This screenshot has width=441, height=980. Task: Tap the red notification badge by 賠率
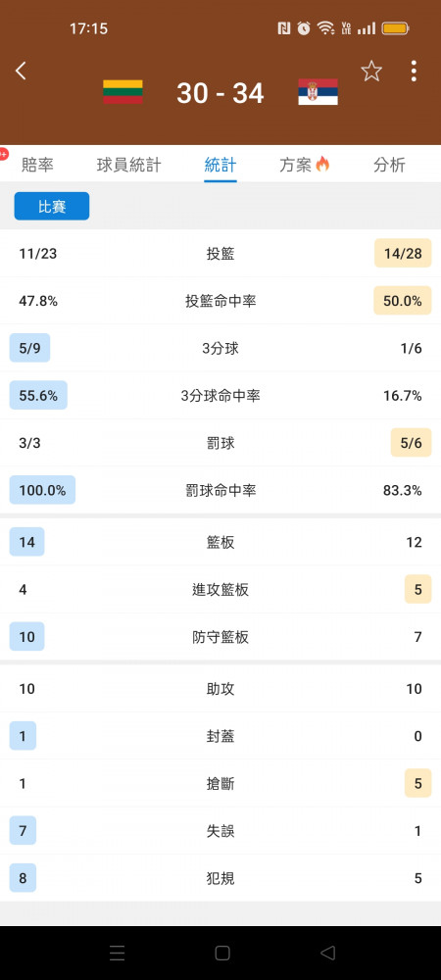[x=3, y=154]
